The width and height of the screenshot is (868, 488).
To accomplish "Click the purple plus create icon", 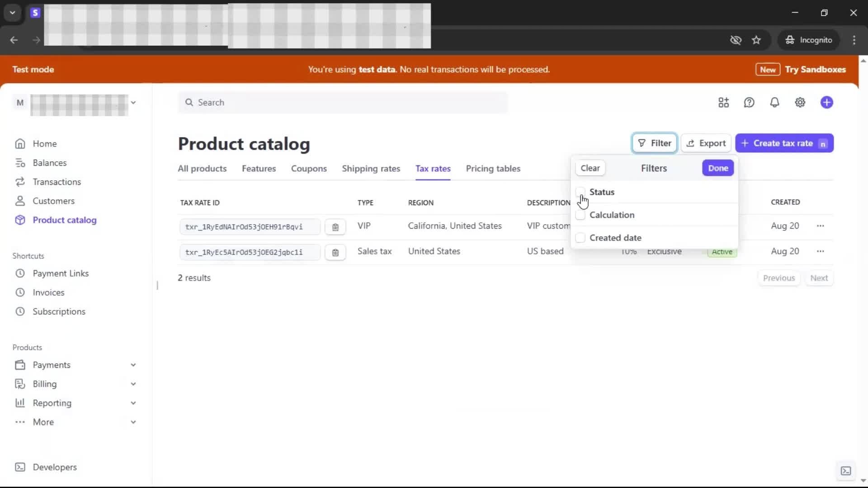I will pos(826,103).
